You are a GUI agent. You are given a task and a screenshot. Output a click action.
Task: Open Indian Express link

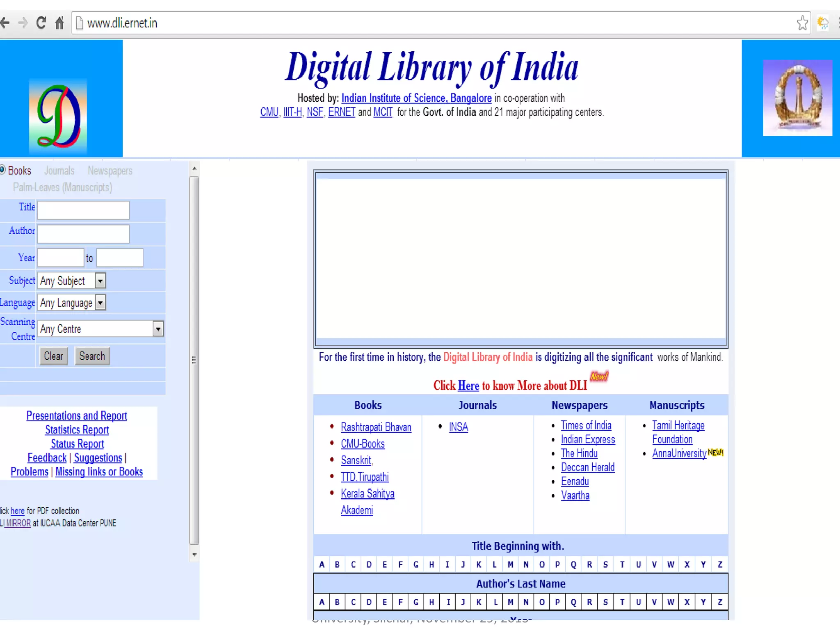click(x=588, y=440)
